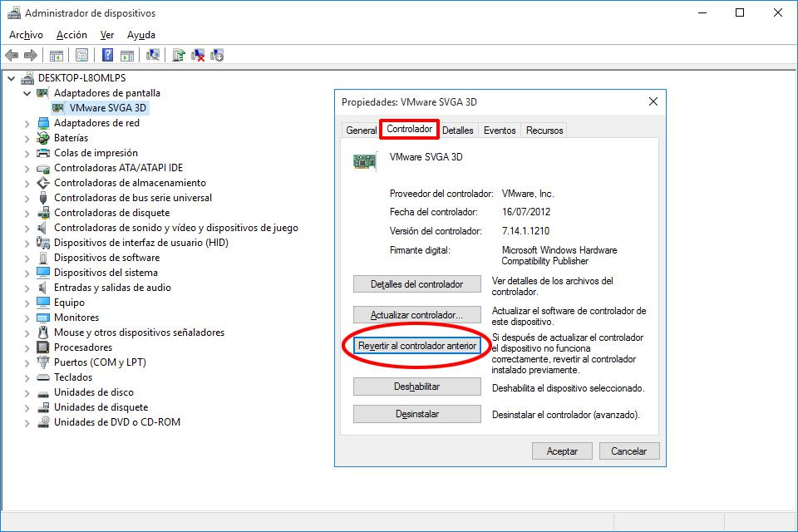798x532 pixels.
Task: Expand the Equipo branch
Action: pyautogui.click(x=27, y=303)
